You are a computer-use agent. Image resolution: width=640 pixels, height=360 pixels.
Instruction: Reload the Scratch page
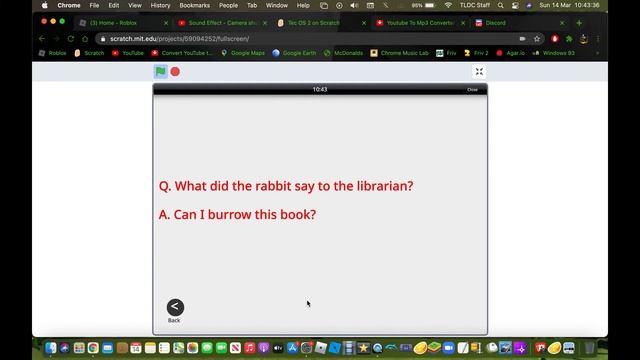point(71,39)
